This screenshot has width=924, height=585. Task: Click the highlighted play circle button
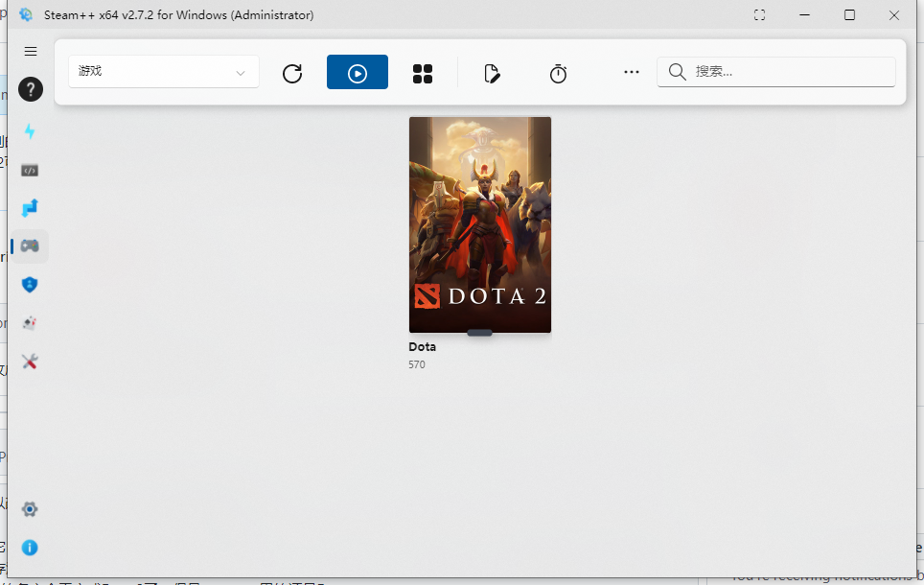pyautogui.click(x=358, y=73)
